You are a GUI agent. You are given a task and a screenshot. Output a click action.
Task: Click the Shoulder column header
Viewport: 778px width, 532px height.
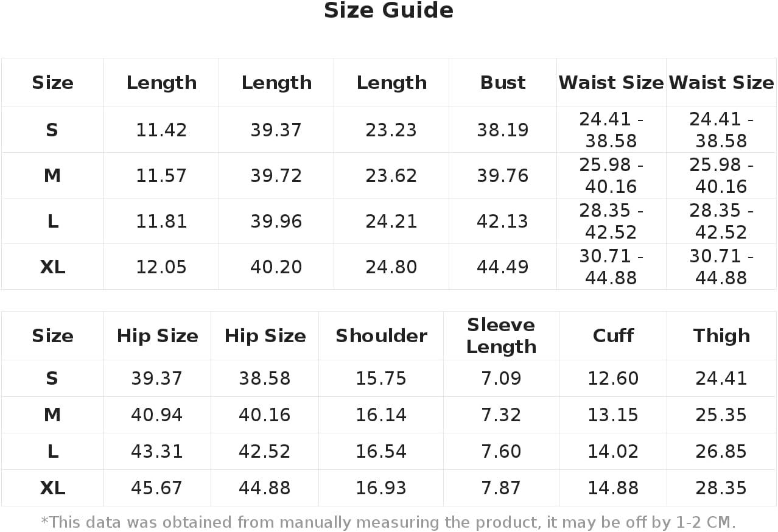click(381, 335)
